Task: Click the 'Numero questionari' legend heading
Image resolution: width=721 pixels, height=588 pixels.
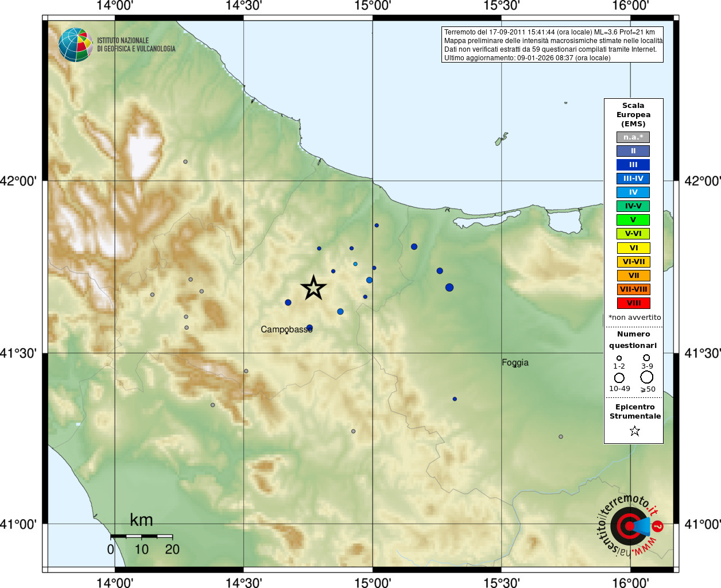Action: tap(633, 340)
